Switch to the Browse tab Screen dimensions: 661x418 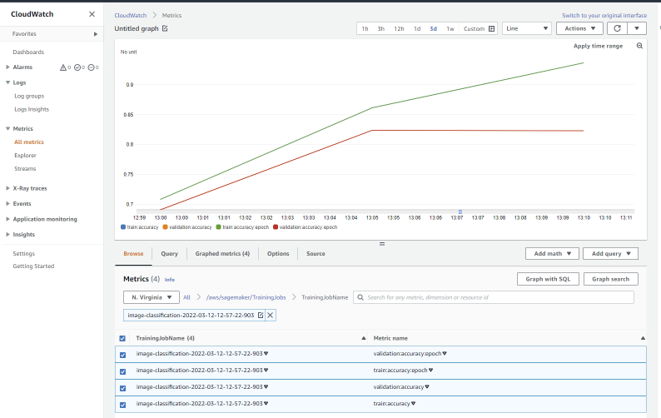pyautogui.click(x=133, y=254)
